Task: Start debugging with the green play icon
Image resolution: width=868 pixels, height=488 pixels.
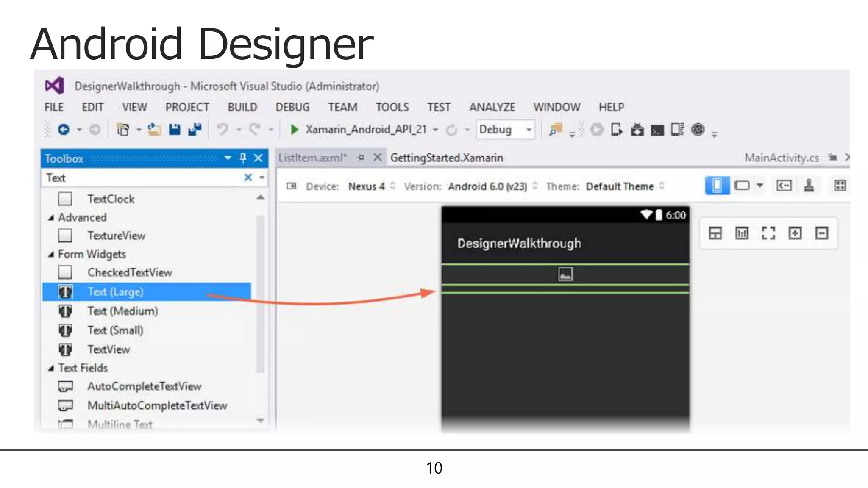Action: tap(294, 129)
